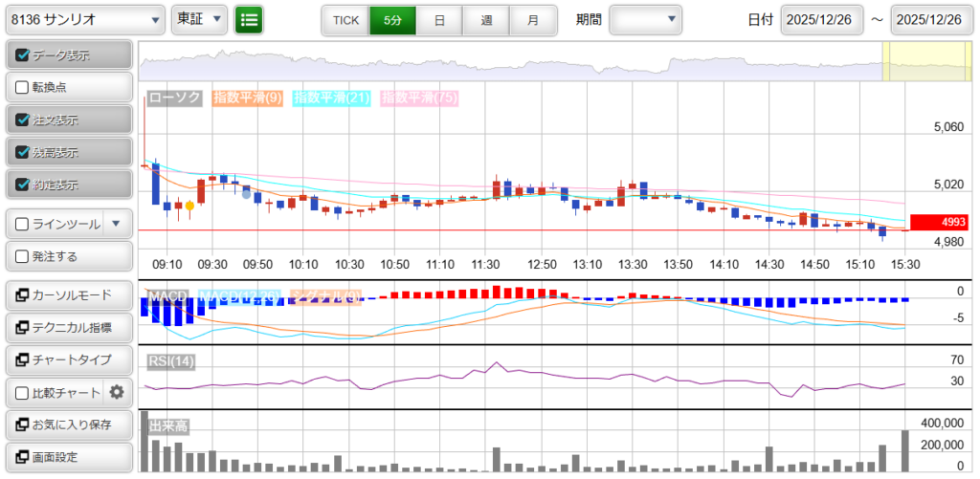Viewport: 980px width, 479px height.
Task: Uncheck the データ表示 checkbox
Action: tap(23, 55)
